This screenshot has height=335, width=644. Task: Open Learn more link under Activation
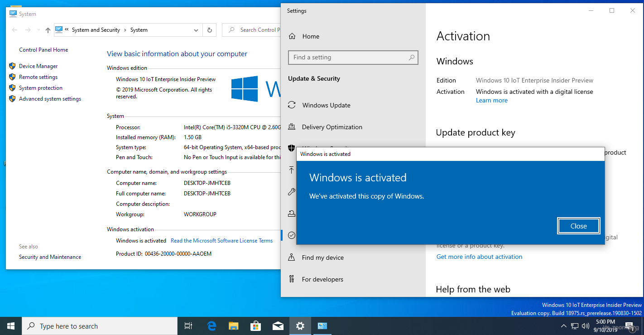pyautogui.click(x=491, y=100)
